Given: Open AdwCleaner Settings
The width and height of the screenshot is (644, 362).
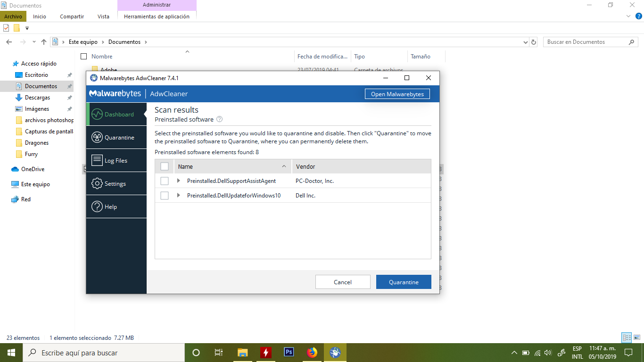Looking at the screenshot, I should coord(116,183).
